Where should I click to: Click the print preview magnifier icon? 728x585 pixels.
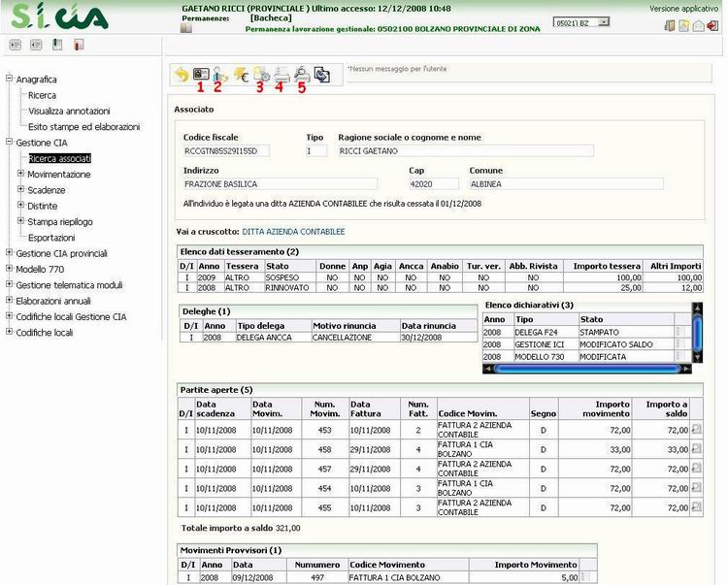302,75
